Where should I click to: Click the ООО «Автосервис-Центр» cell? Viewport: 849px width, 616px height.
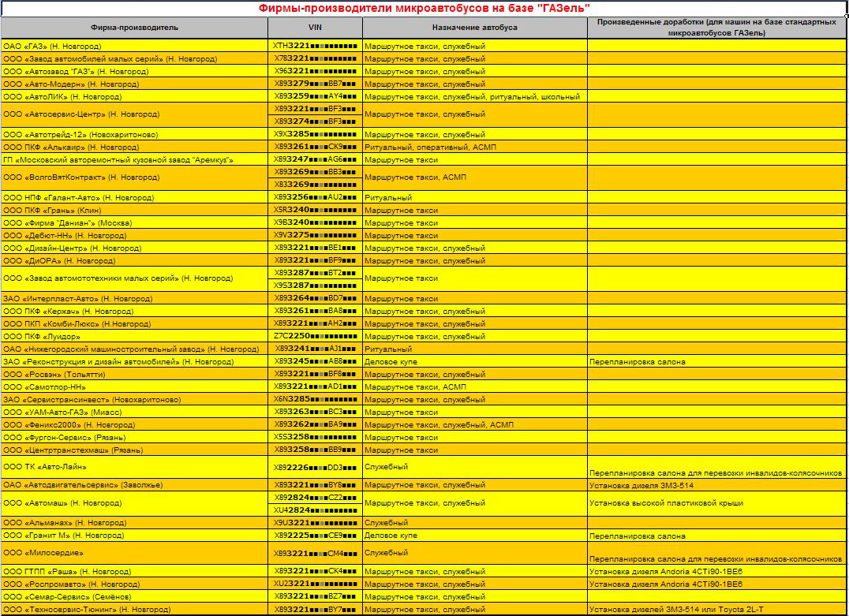point(134,114)
